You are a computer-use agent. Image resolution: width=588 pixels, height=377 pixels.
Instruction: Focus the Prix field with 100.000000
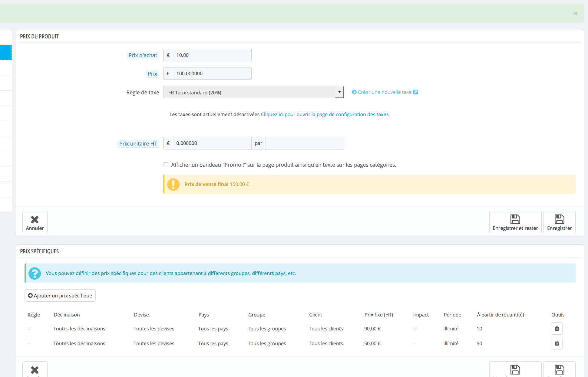click(212, 74)
